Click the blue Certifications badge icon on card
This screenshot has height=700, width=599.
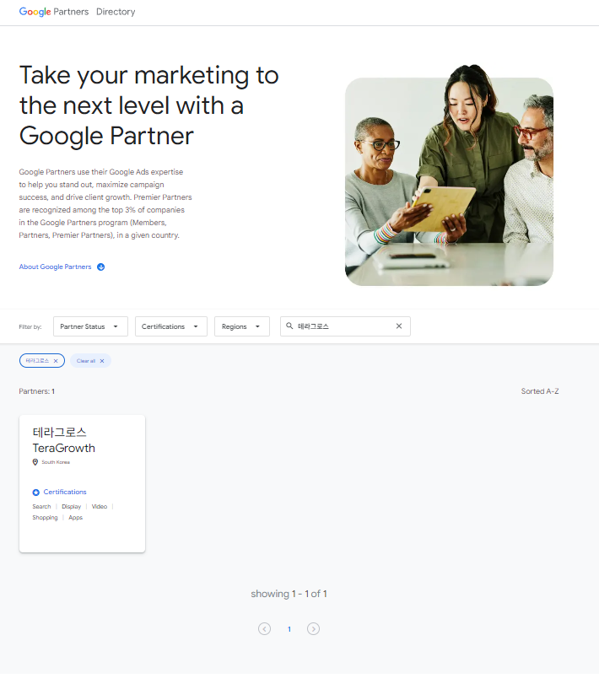[36, 493]
